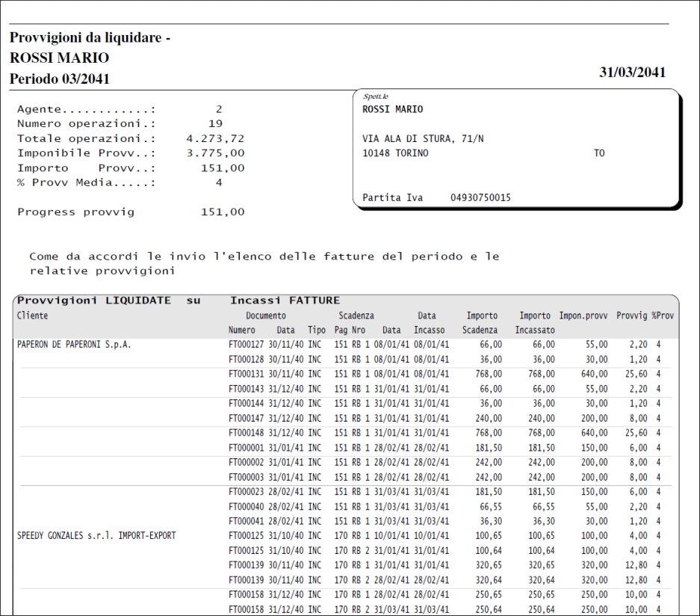Screen dimensions: 700x616
Task: Select the Partita Iva number 04930750015
Action: click(480, 197)
